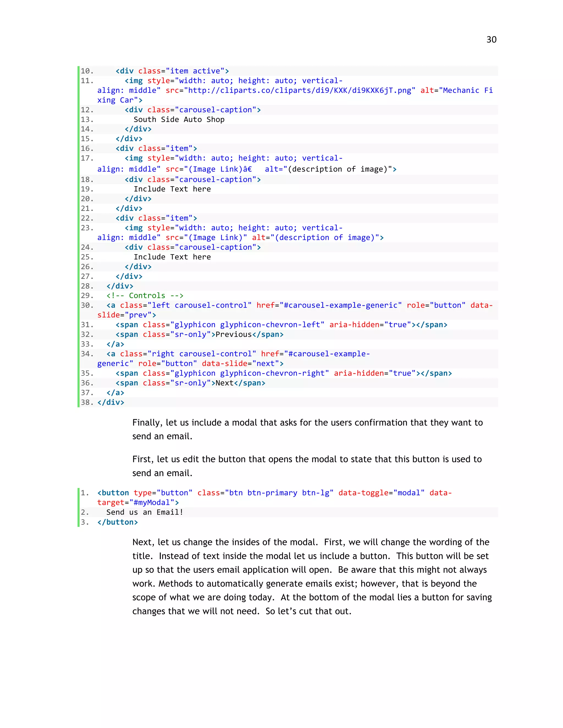
Task: Click the 'item active' div on line 10
Action: pyautogui.click(x=172, y=71)
